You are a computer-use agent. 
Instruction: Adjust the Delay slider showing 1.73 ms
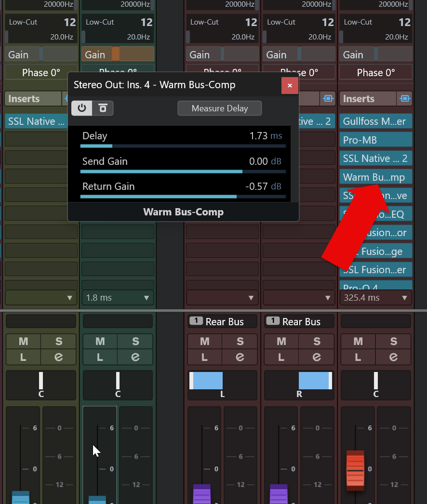pos(183,146)
